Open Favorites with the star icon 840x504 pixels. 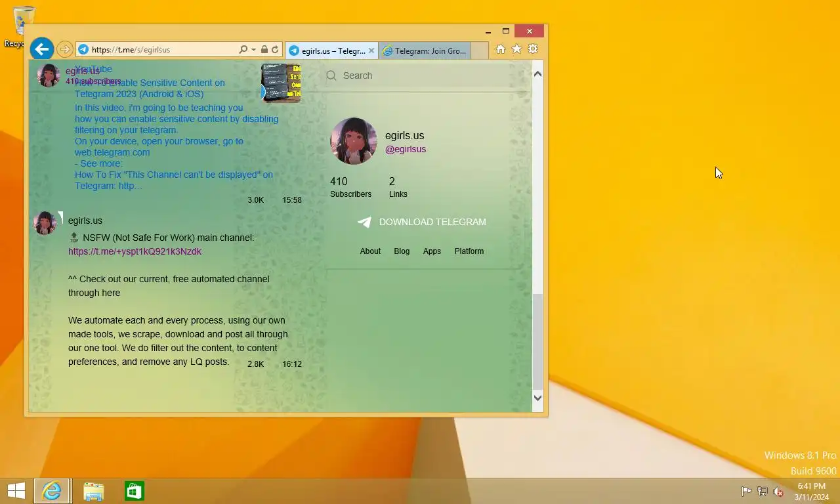click(516, 49)
